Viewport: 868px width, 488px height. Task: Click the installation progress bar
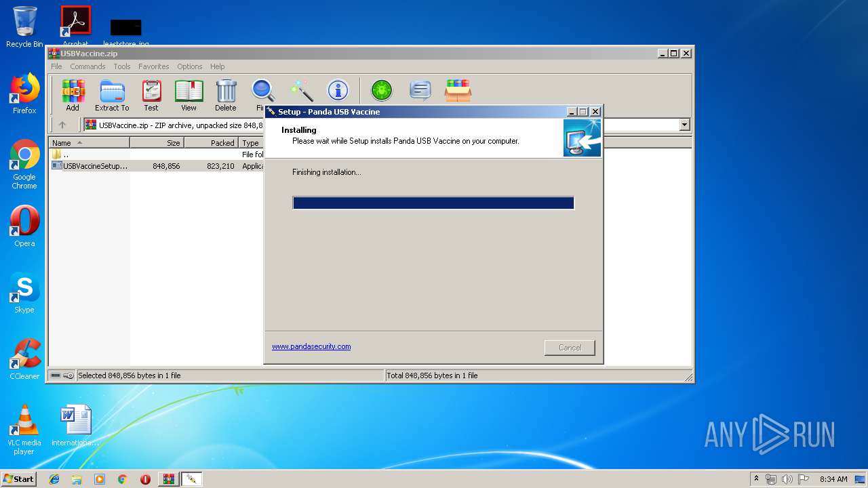point(433,203)
